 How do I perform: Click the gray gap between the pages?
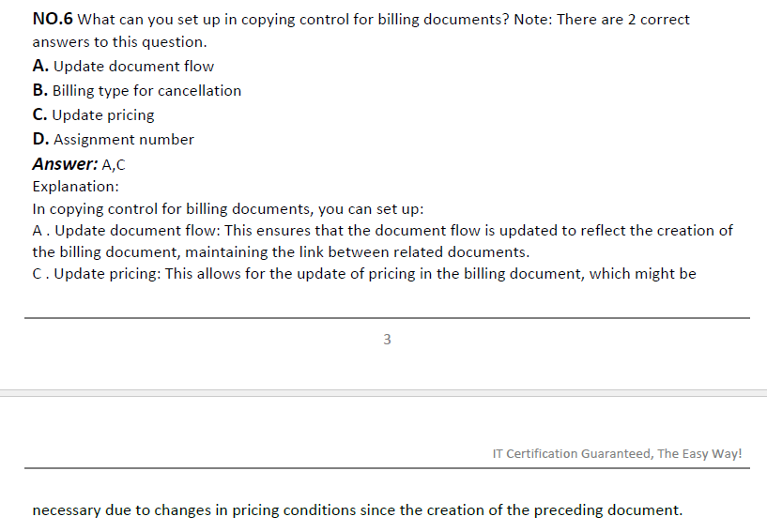pos(383,393)
